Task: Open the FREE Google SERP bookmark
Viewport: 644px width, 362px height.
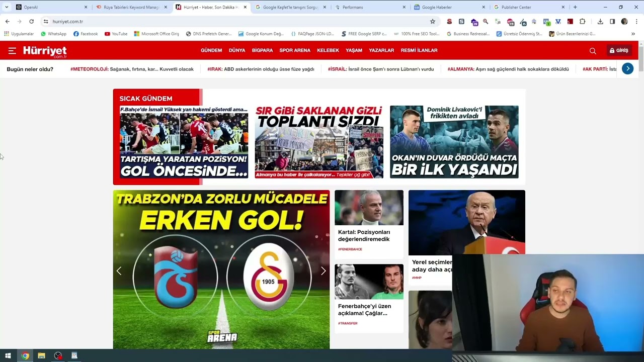Action: 364,34
